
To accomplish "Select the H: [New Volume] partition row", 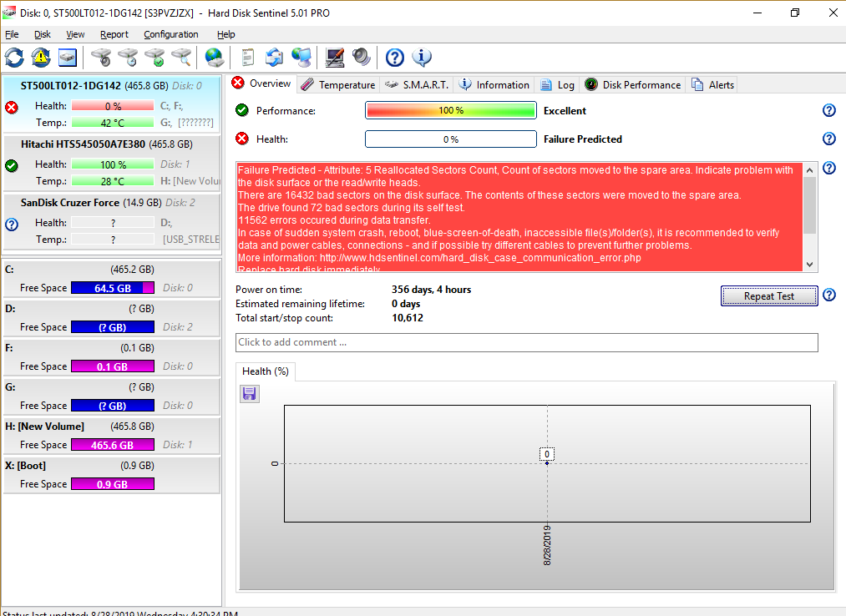I will 111,436.
